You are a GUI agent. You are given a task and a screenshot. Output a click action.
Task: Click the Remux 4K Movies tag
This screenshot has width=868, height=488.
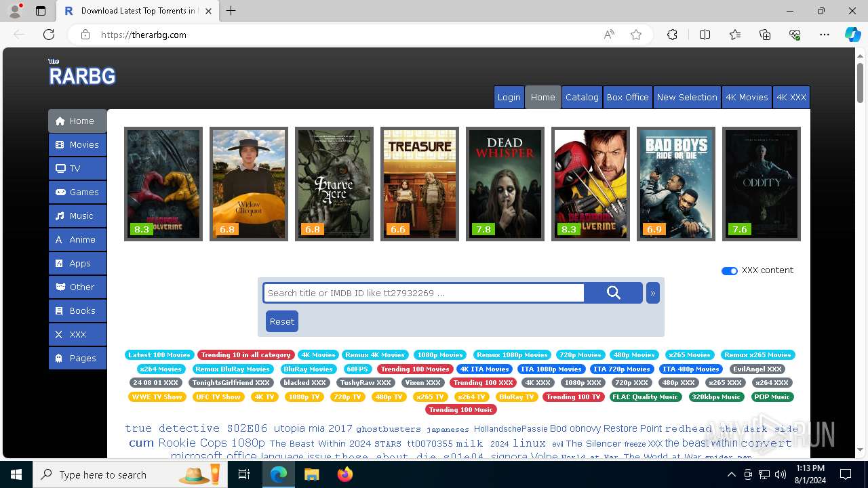374,354
